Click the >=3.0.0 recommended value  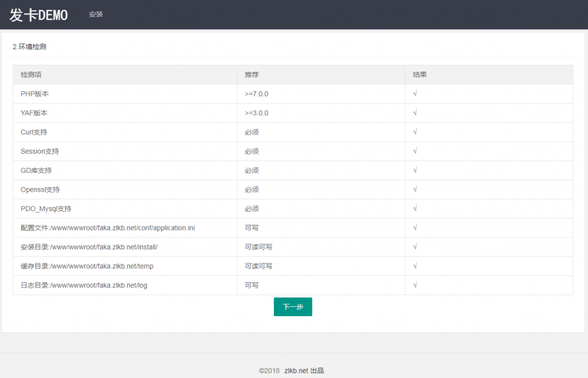[257, 113]
